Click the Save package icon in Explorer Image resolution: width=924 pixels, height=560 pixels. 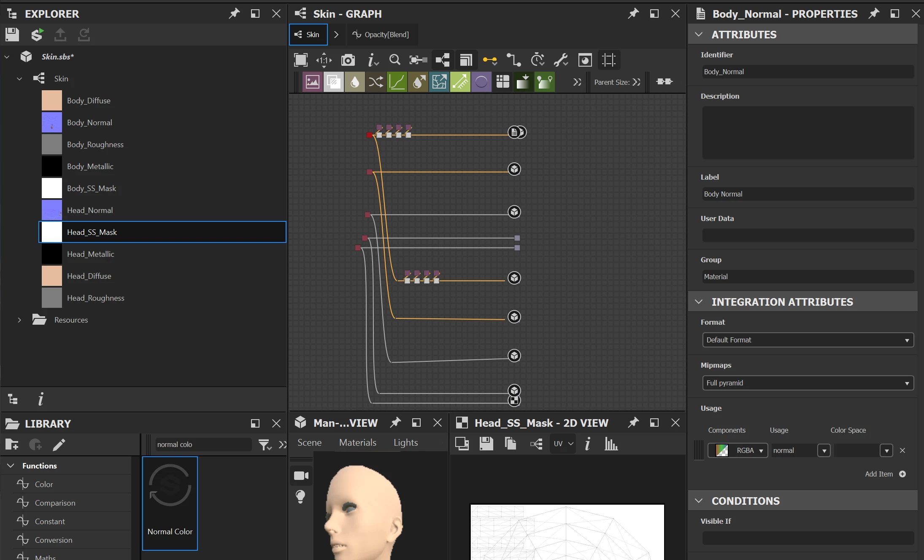[12, 34]
